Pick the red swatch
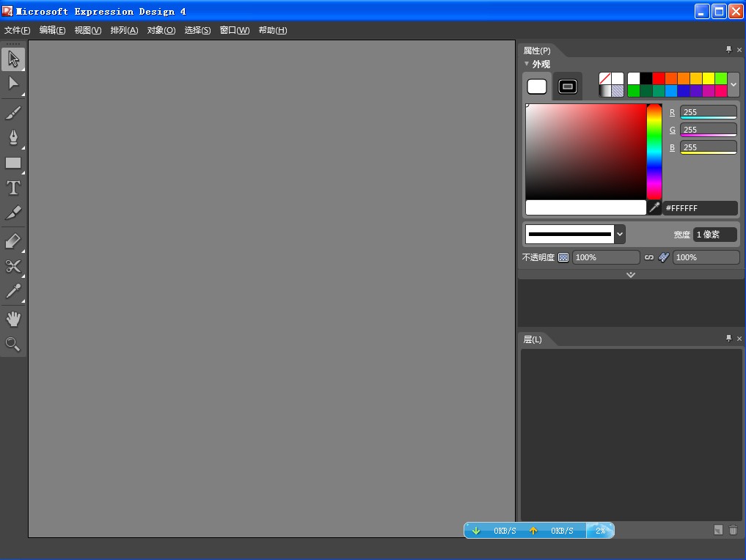The width and height of the screenshot is (746, 560). (x=659, y=78)
